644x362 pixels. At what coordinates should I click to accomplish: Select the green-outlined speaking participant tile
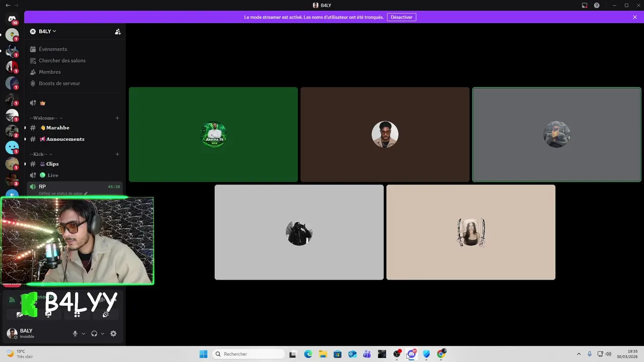[x=556, y=135]
